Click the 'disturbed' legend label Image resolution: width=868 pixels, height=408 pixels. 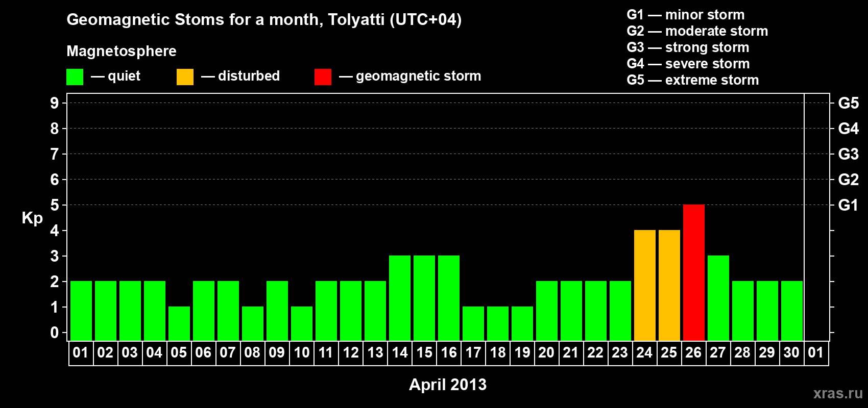249,76
